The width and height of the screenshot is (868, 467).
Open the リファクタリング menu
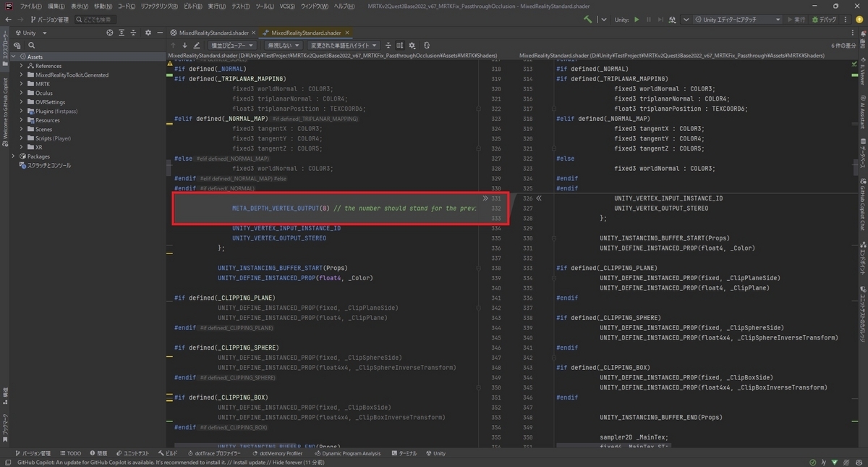[x=159, y=6]
